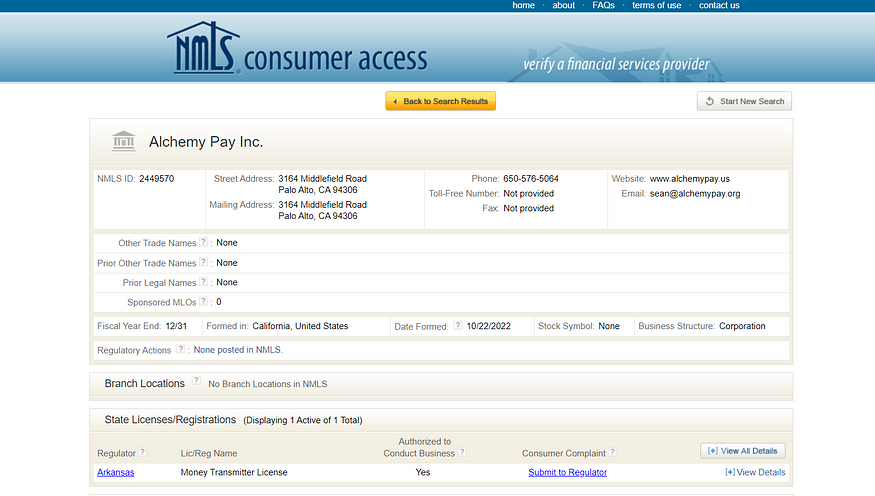Open terms of use

point(656,5)
